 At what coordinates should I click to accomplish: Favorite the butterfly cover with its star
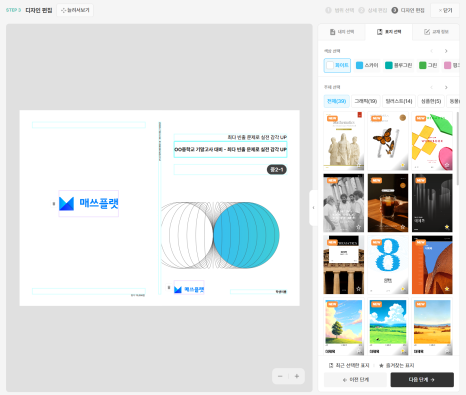[403, 165]
